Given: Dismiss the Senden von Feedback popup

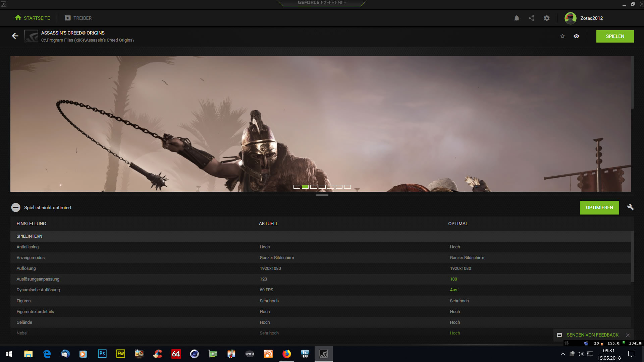Looking at the screenshot, I should coord(628,335).
